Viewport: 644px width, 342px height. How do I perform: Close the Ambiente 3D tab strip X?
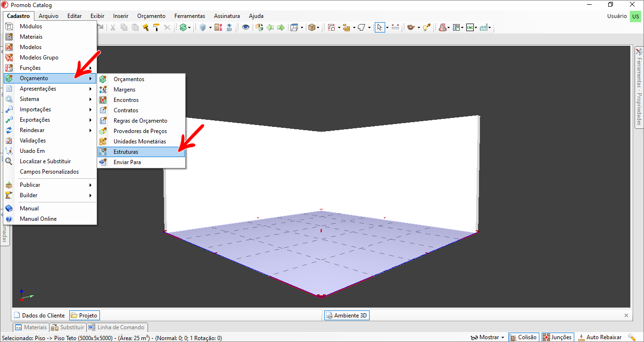[626, 315]
